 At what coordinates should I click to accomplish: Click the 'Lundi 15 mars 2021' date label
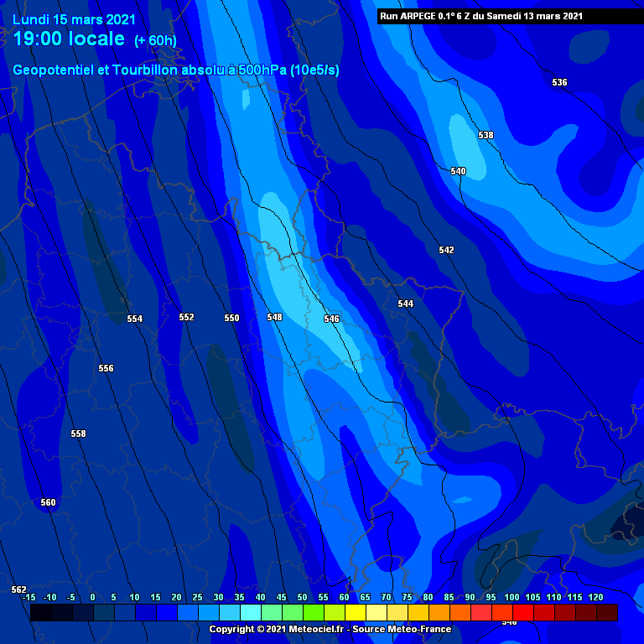74,19
